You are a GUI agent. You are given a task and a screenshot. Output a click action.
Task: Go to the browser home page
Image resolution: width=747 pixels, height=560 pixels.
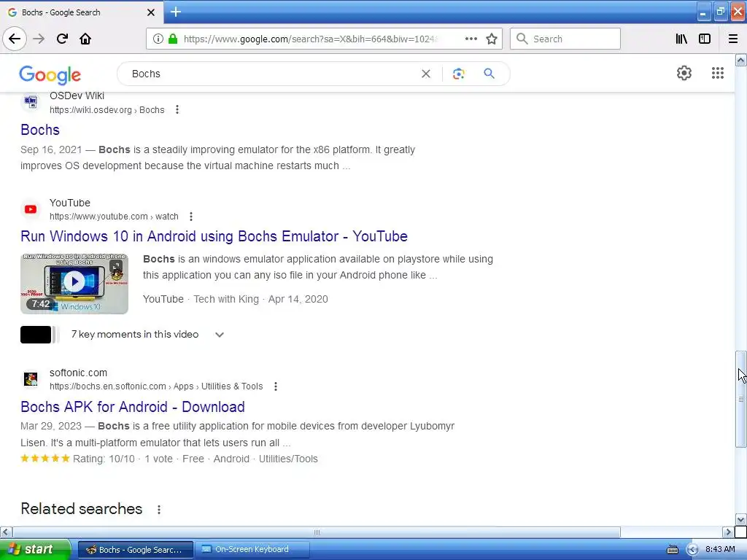point(85,39)
